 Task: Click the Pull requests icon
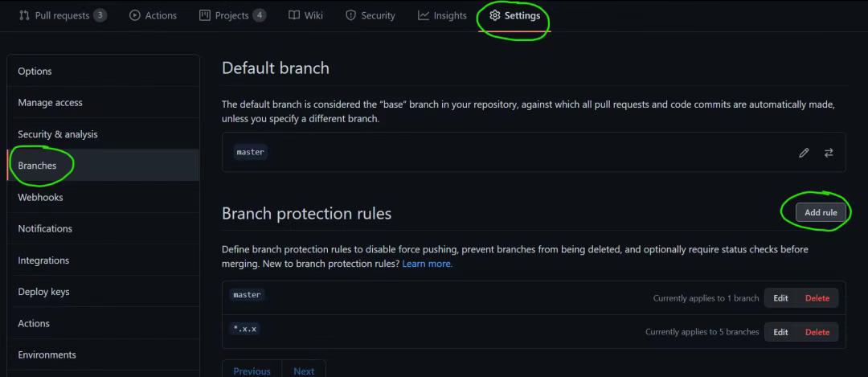coord(24,15)
